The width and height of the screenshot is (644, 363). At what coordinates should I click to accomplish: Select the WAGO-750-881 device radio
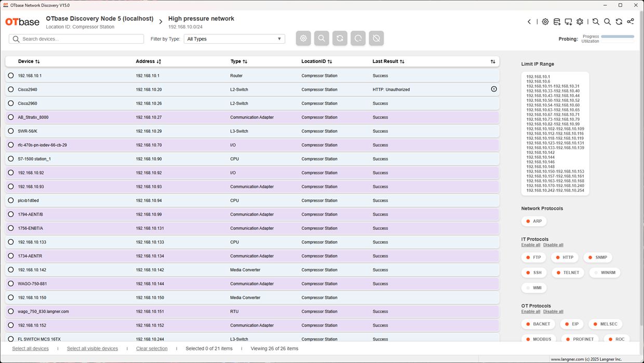pos(11,283)
